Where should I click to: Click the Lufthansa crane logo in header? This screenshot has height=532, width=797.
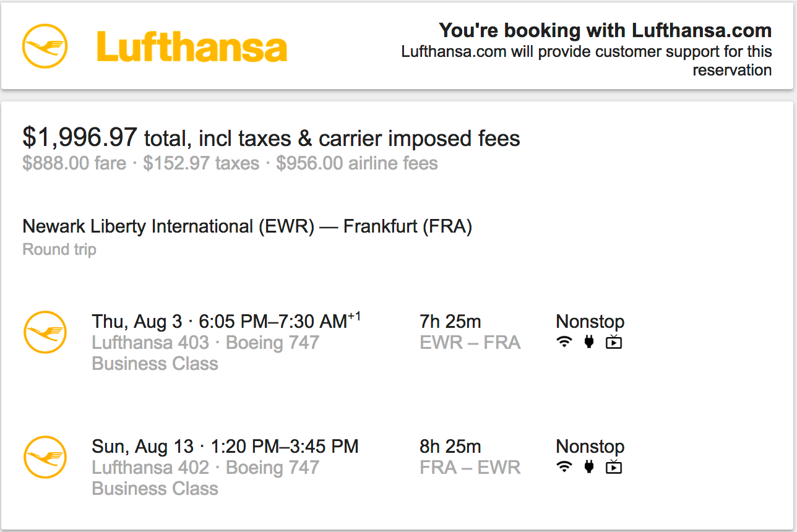coord(45,46)
